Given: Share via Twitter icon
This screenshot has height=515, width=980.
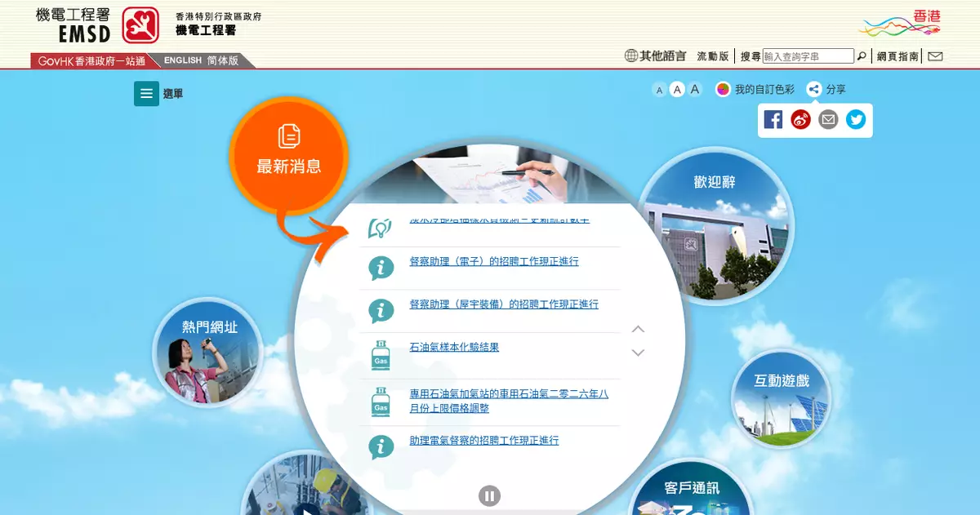Looking at the screenshot, I should 856,120.
